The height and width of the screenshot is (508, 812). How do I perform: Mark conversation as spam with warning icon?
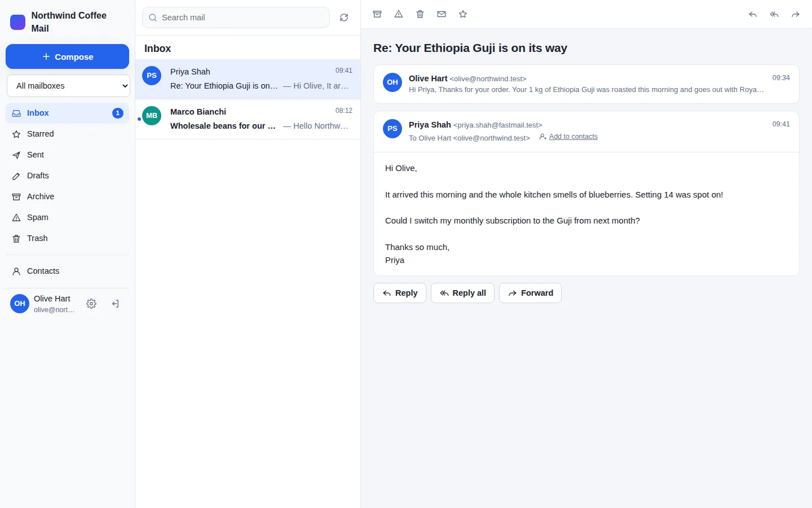click(x=399, y=14)
